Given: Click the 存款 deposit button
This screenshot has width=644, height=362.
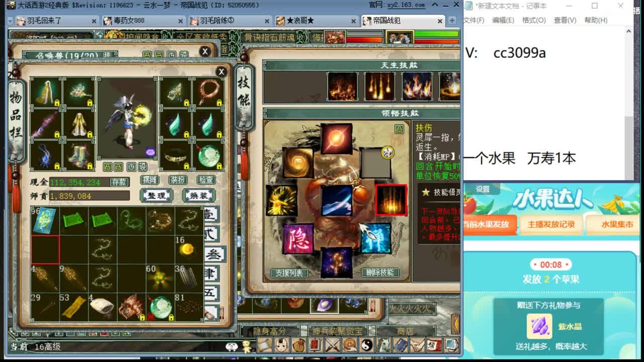Looking at the screenshot, I should (x=119, y=182).
